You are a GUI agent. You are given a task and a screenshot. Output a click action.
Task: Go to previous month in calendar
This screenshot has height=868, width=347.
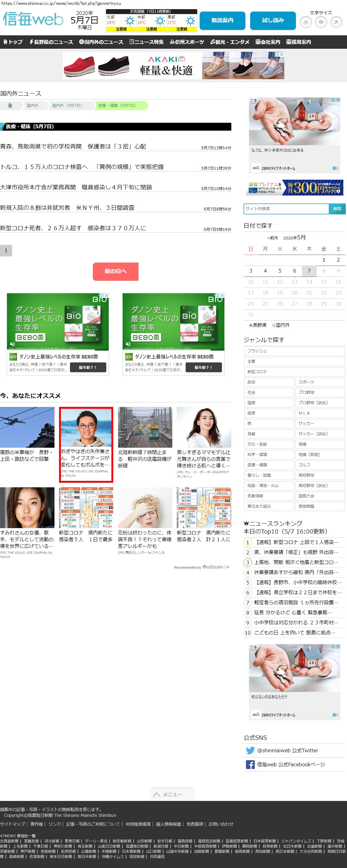point(272,238)
